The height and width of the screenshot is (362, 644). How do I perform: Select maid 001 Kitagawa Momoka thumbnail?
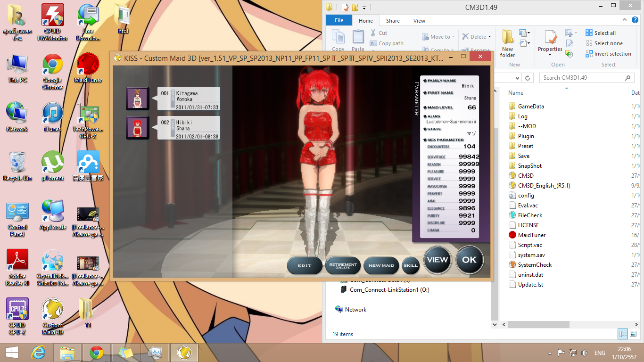tap(138, 99)
